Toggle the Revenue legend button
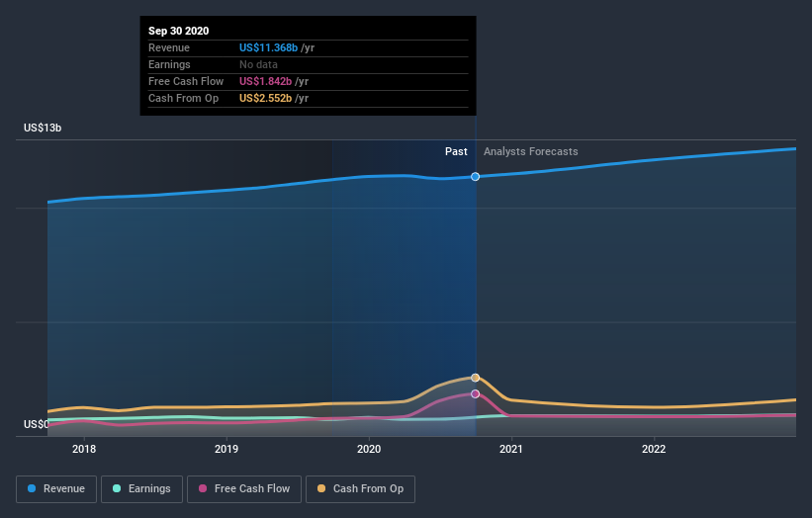 [x=56, y=489]
